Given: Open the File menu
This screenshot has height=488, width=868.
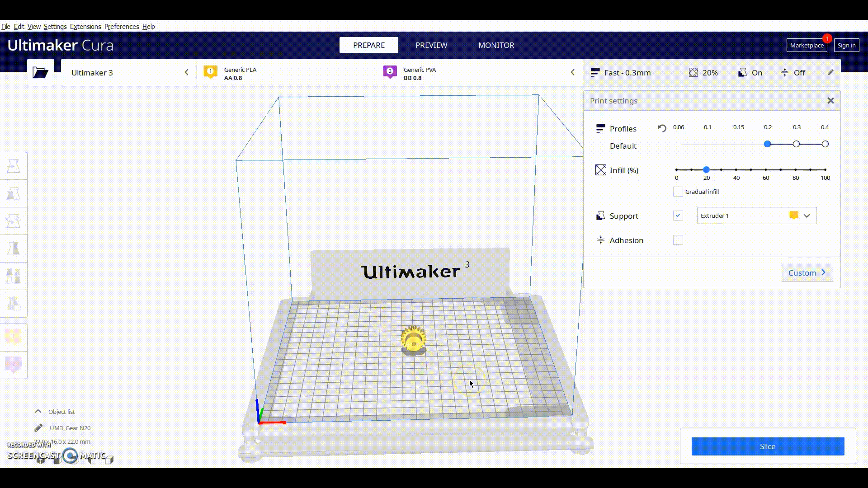Looking at the screenshot, I should [x=6, y=26].
